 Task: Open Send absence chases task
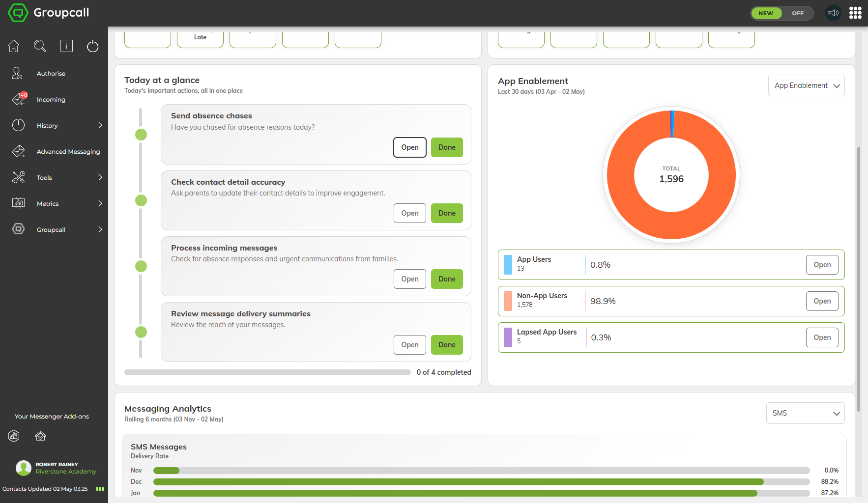coord(410,147)
